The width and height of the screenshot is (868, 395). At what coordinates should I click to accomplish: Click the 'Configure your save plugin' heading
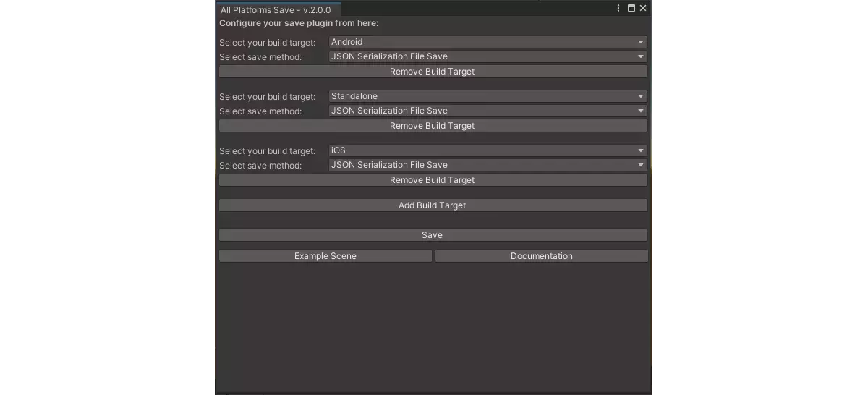pyautogui.click(x=299, y=23)
